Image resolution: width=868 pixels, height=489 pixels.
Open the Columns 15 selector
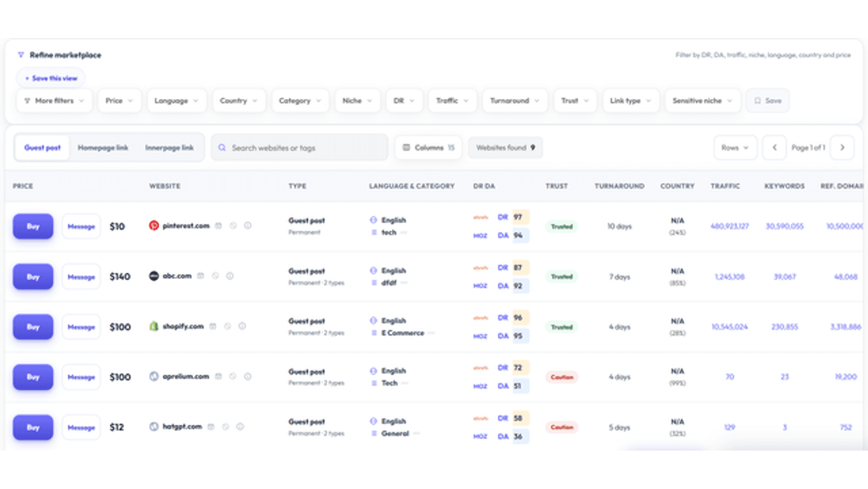[x=428, y=148]
